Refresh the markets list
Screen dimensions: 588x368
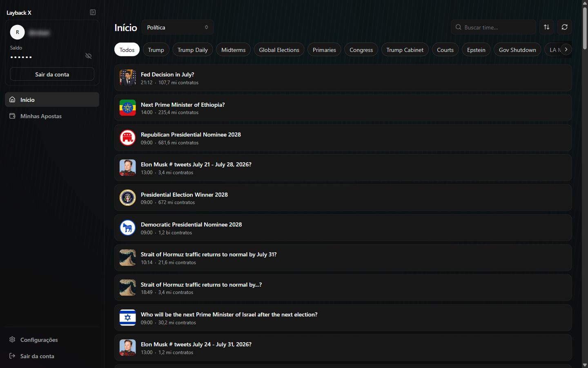click(x=564, y=27)
